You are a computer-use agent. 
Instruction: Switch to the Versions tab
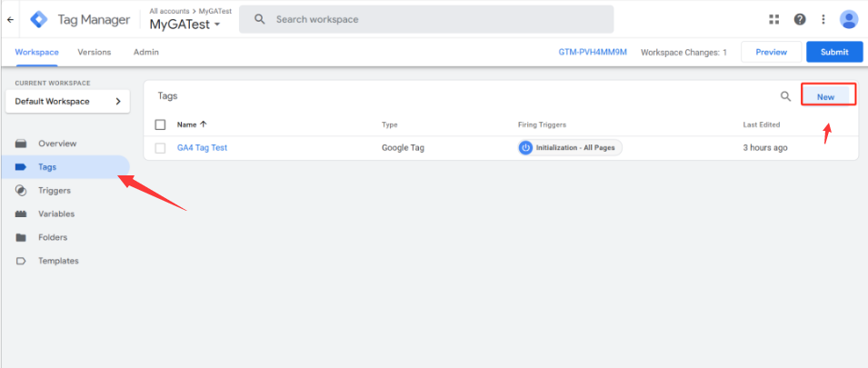pyautogui.click(x=95, y=52)
